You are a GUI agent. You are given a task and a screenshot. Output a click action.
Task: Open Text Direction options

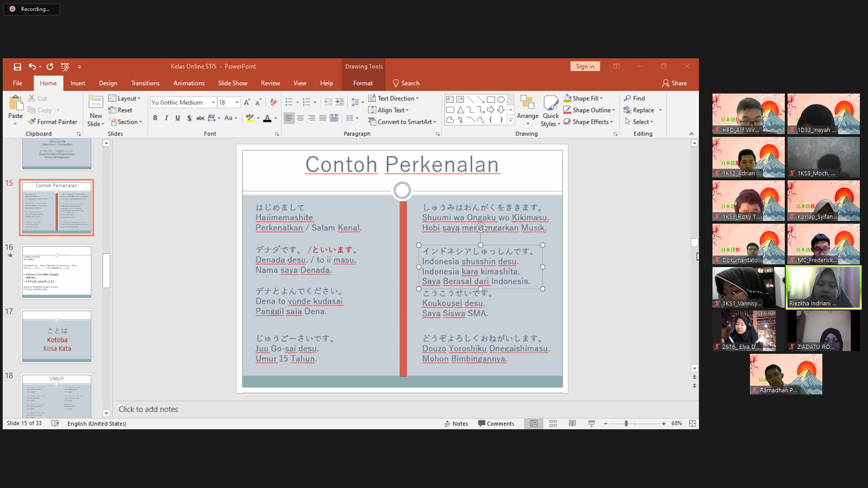coord(393,99)
